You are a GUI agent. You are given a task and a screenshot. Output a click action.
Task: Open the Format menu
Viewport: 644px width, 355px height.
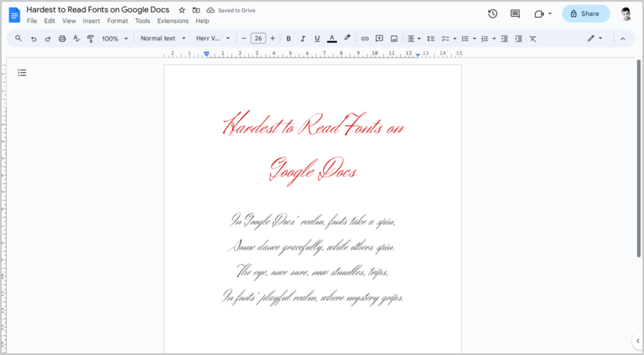click(117, 21)
